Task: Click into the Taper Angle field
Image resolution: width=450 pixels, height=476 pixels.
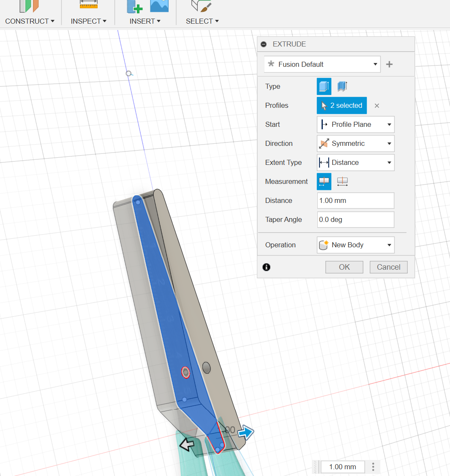Action: coord(355,220)
